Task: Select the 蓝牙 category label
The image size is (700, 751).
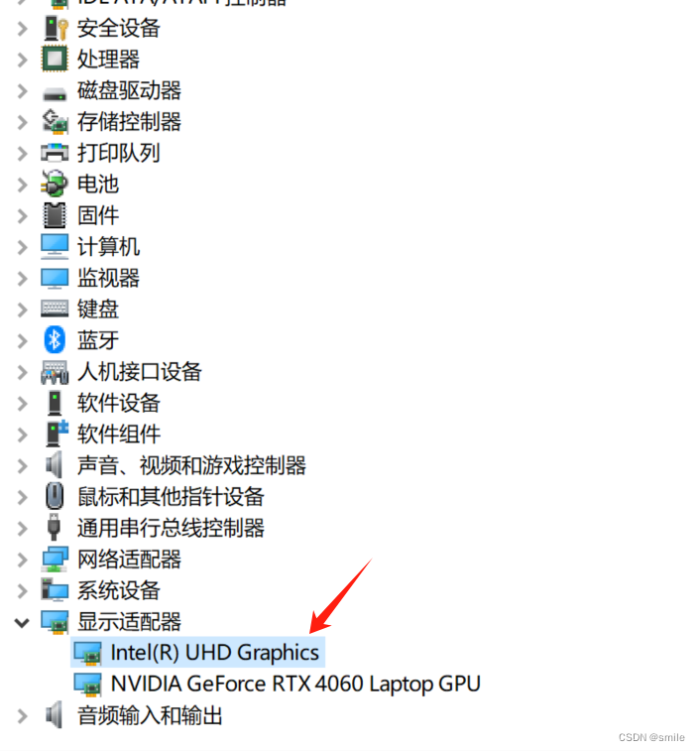Action: 98,340
